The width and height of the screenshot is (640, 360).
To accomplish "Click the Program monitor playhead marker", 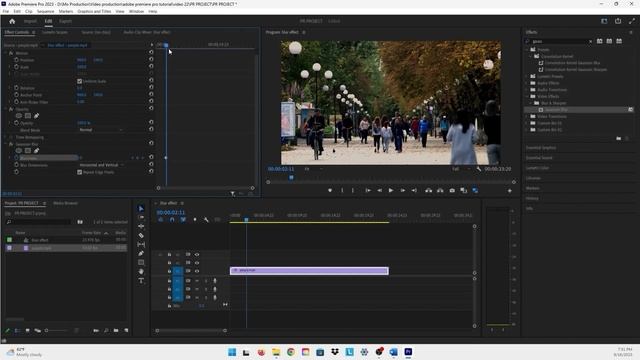I will [291, 178].
